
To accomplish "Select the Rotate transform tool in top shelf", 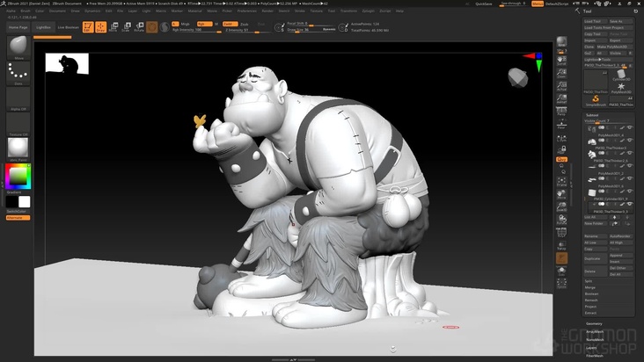I will [139, 27].
